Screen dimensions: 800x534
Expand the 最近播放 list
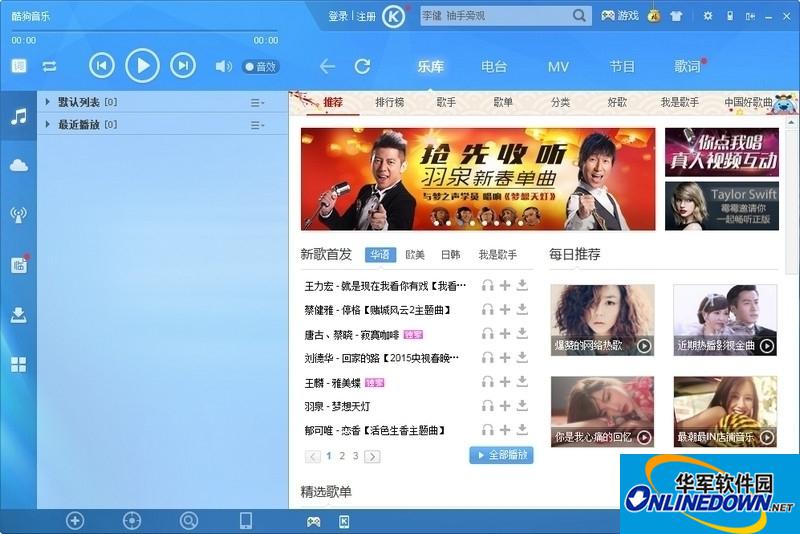click(x=47, y=125)
